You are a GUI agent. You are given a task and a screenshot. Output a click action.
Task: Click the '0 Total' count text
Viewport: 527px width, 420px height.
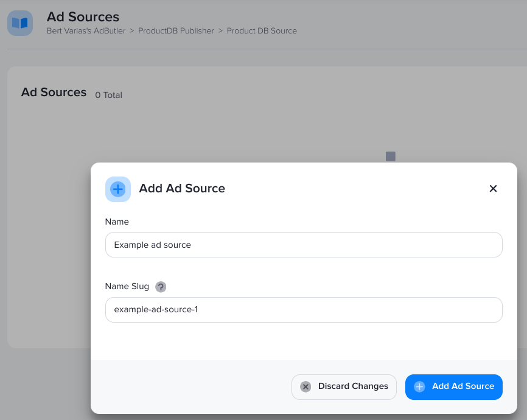[108, 95]
